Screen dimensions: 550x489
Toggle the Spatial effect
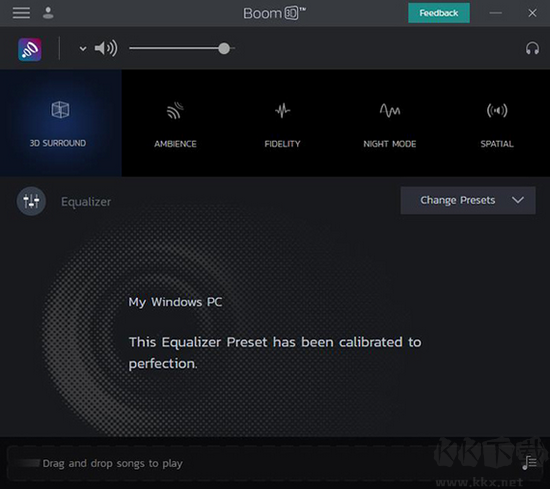tap(497, 124)
